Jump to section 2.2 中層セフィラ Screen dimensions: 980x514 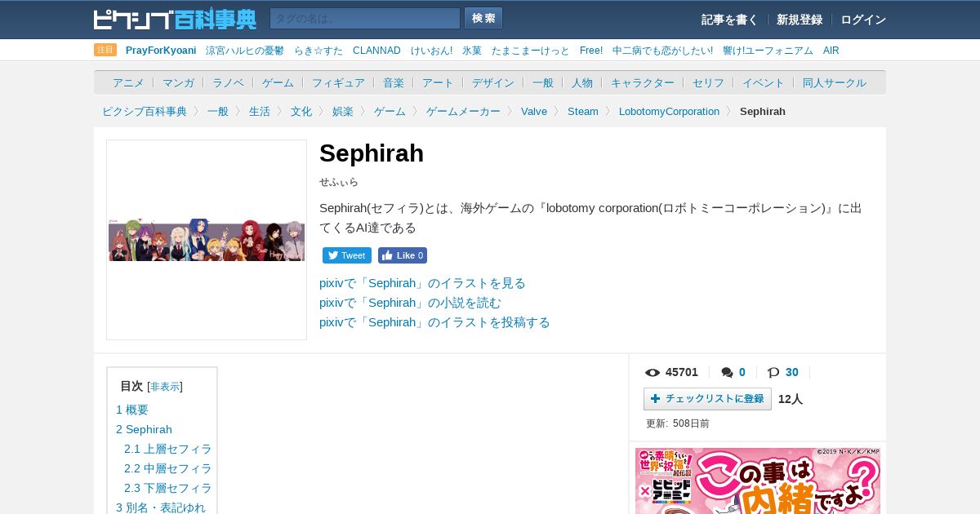(168, 468)
